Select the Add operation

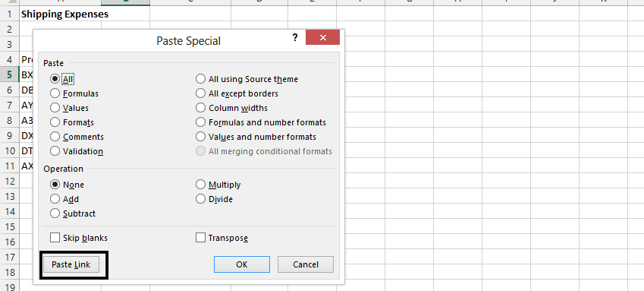click(64, 199)
